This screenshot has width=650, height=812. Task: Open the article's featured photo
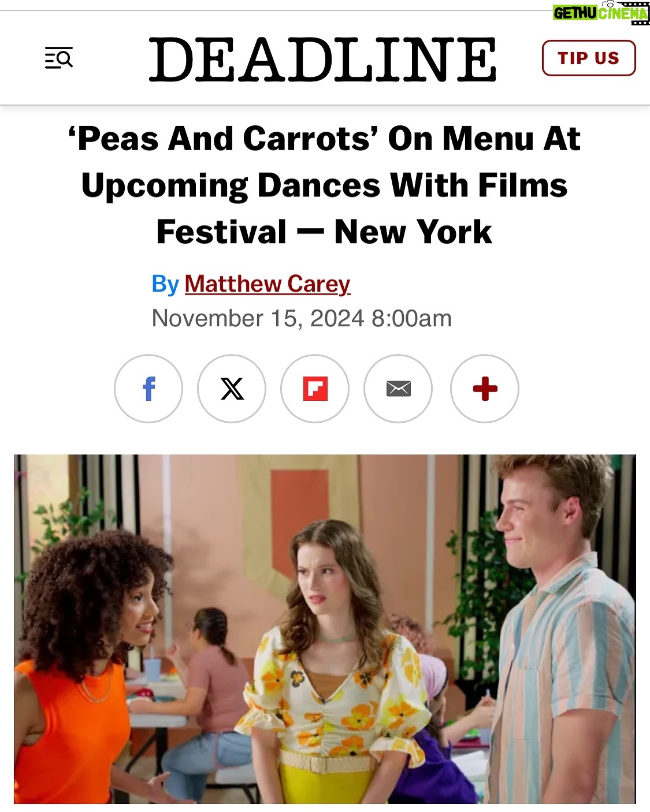coord(325,629)
